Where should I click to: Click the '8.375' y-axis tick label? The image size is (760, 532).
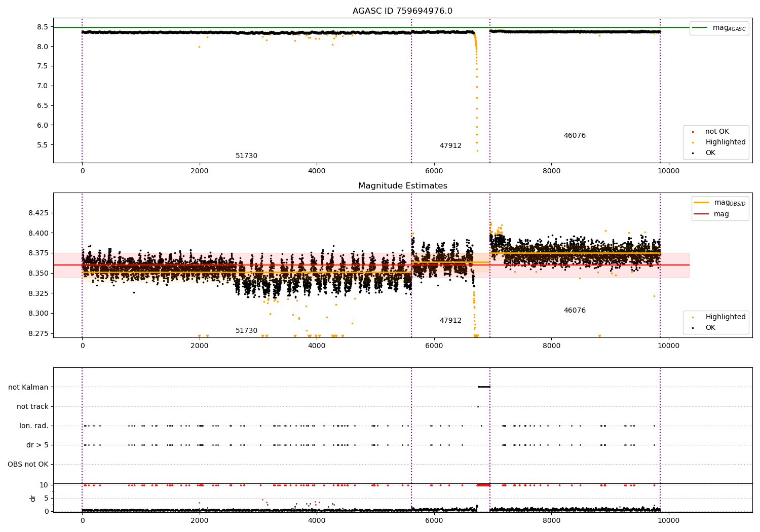point(39,253)
